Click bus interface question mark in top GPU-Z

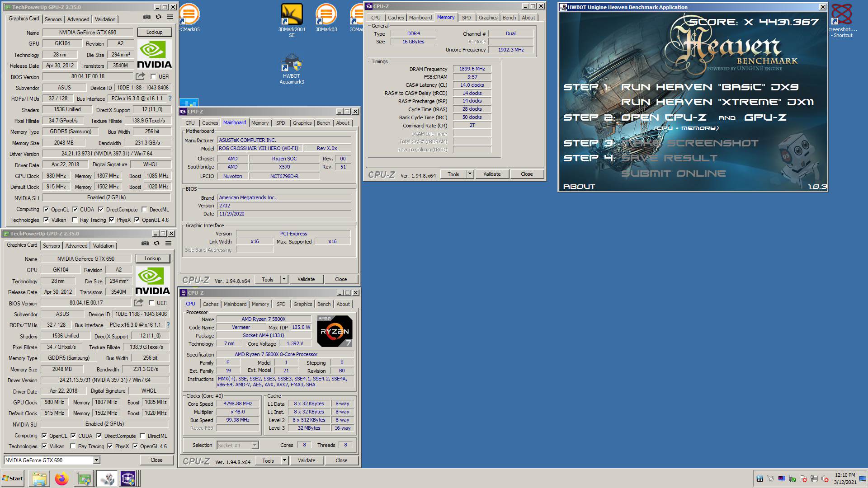point(170,99)
